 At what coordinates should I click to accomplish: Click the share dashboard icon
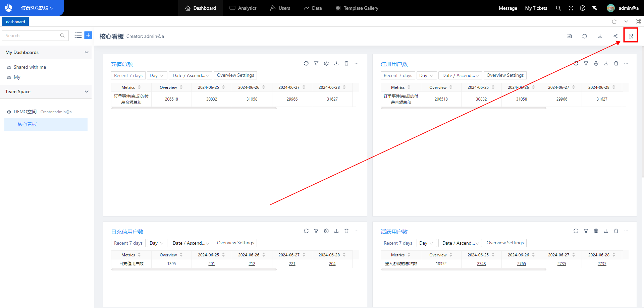(x=615, y=36)
